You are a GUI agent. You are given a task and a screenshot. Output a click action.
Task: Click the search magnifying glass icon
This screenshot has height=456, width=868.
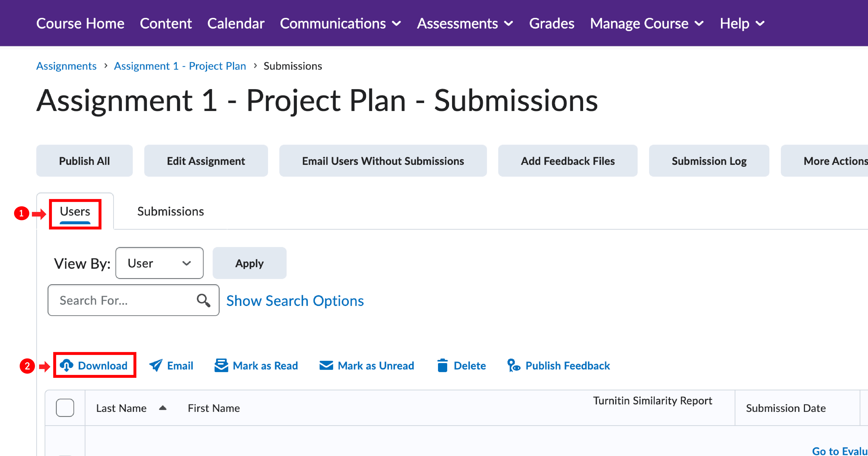[203, 300]
